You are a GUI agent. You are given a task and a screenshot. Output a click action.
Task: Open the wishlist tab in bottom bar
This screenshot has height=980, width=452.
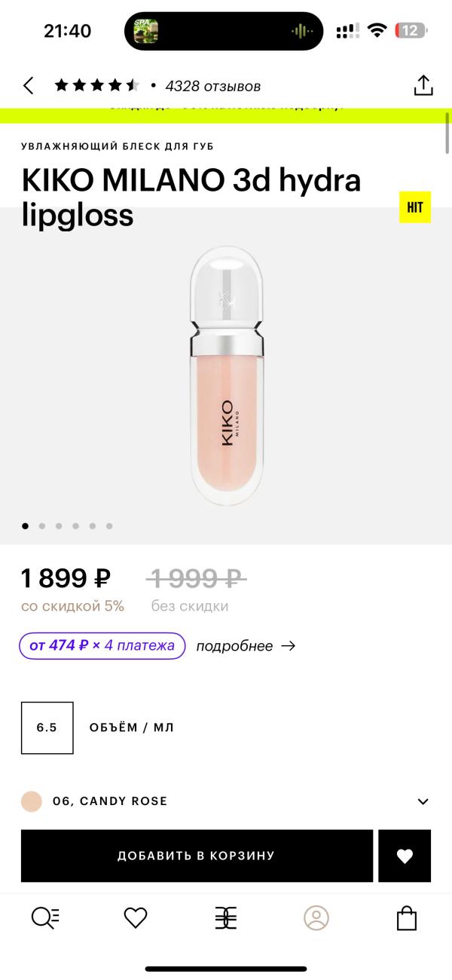click(x=136, y=917)
